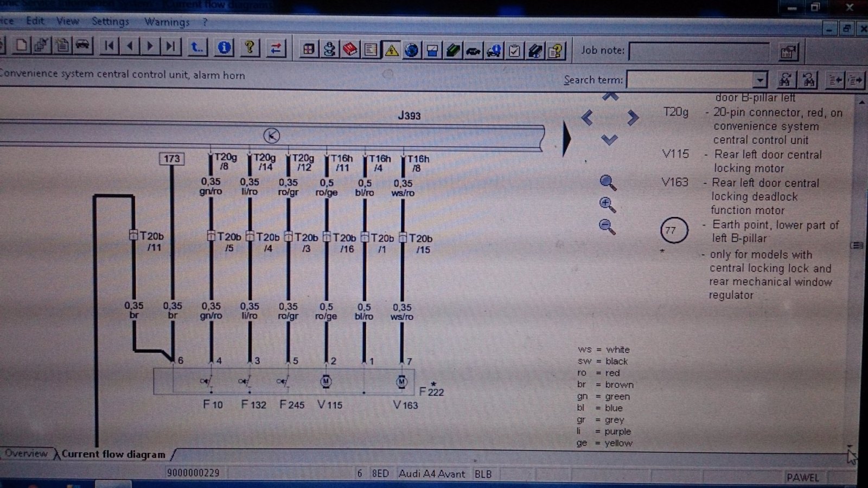Jump to the last page arrow
868x488 pixels.
tap(170, 46)
